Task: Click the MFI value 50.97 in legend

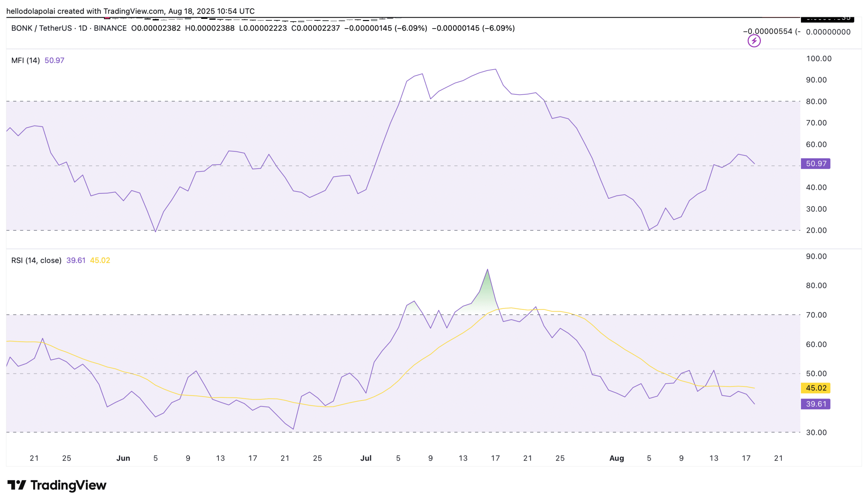Action: coord(55,61)
